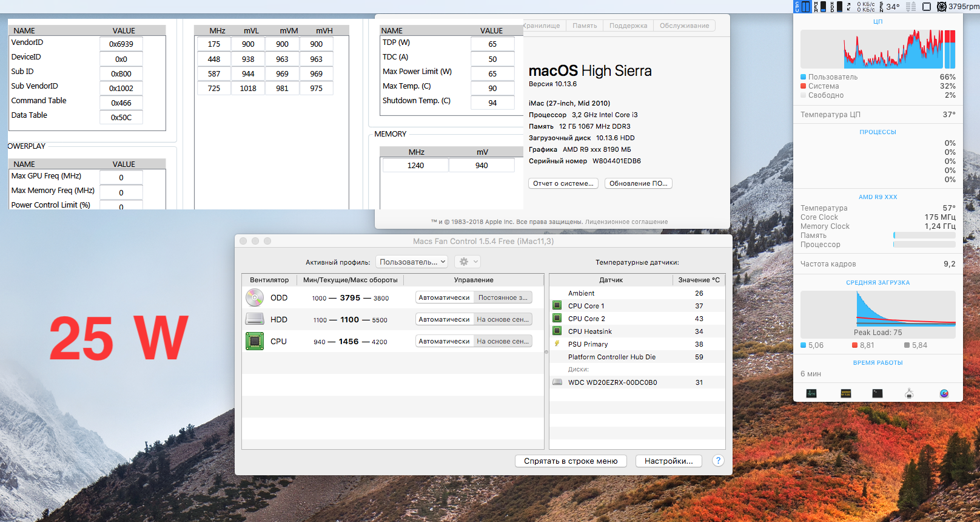This screenshot has height=522, width=980.
Task: Click the TDP (W) value 65 field
Action: 492,44
